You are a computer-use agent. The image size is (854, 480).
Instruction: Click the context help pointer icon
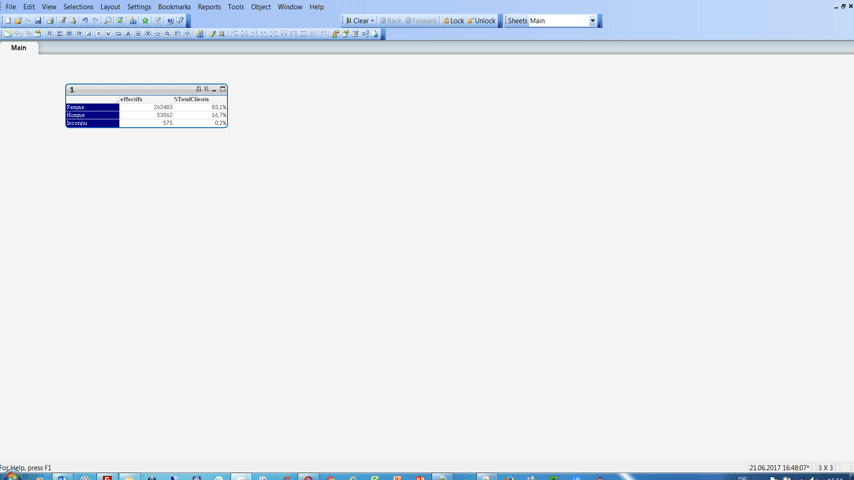click(x=180, y=21)
